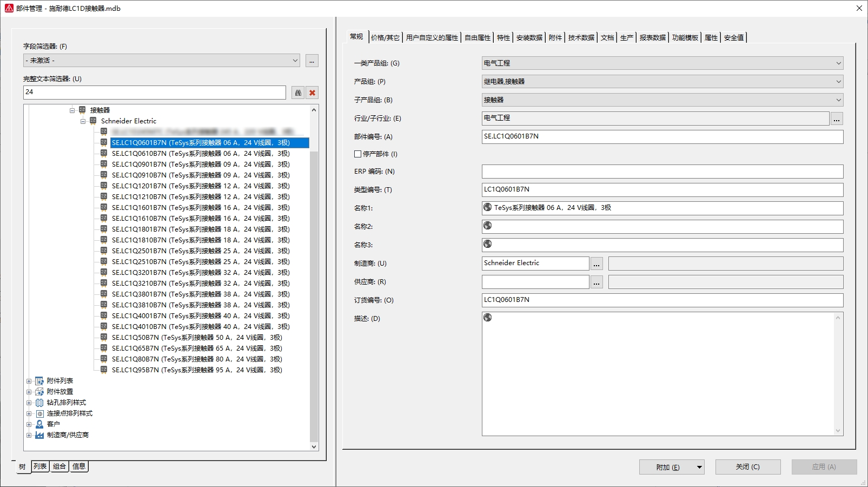The height and width of the screenshot is (487, 868).
Task: Click the browse button next to 制造商
Action: 597,264
